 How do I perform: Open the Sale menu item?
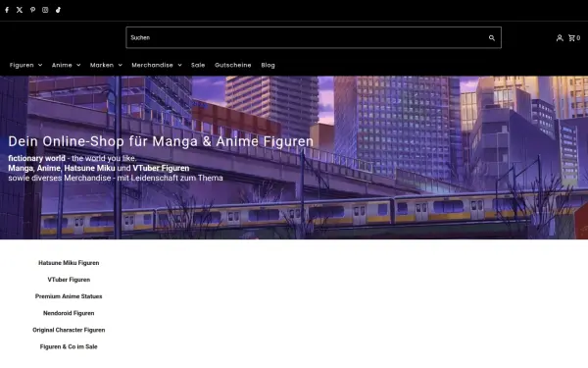198,65
